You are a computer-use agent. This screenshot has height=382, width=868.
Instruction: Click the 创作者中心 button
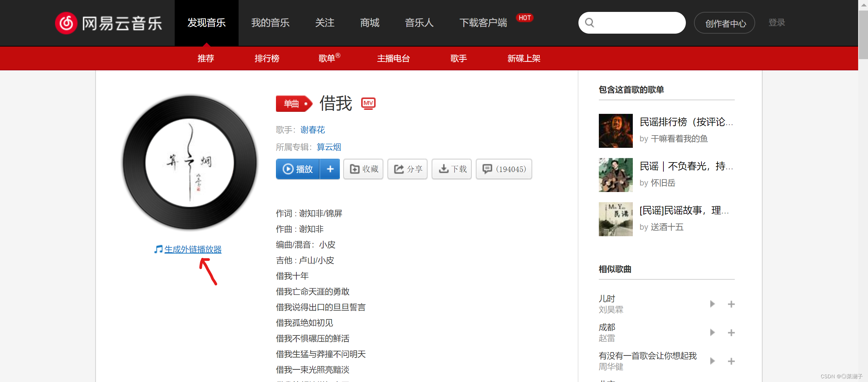click(724, 23)
